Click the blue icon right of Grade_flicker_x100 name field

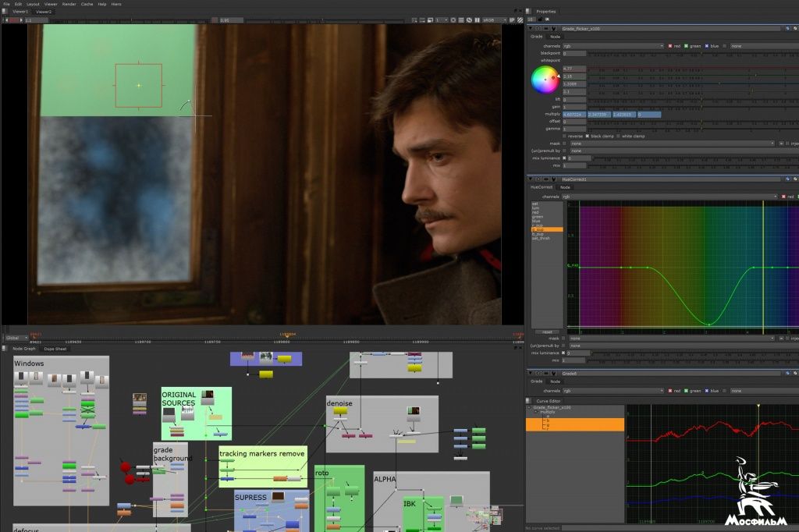tap(788, 29)
